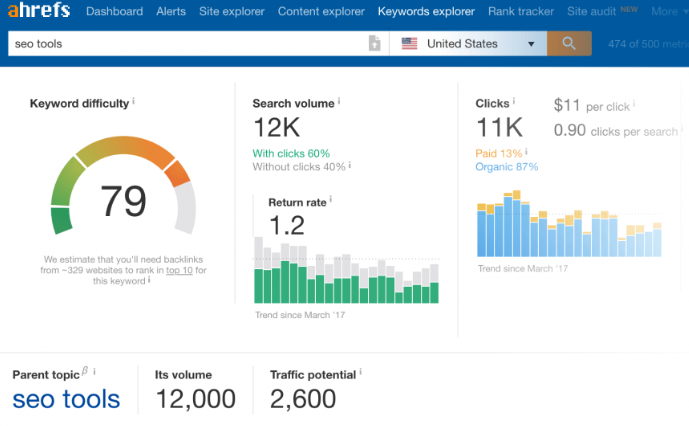Click the Paid 13% info icon

click(x=526, y=152)
